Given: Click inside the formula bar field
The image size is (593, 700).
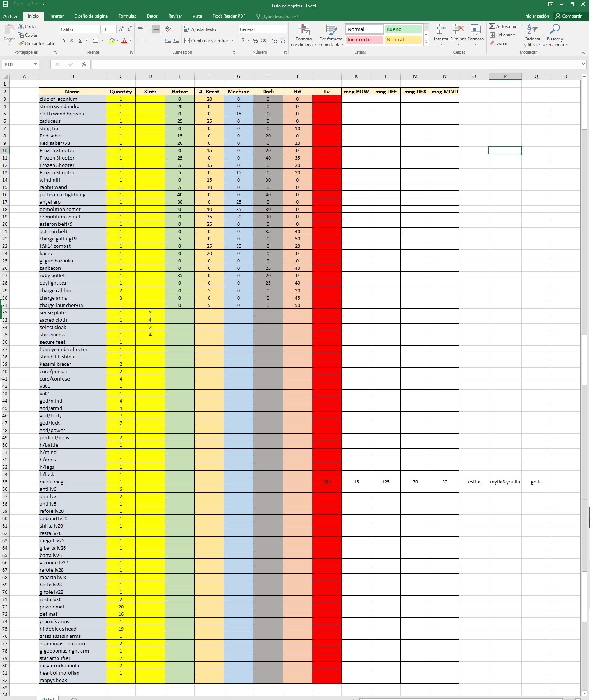Looking at the screenshot, I should (336, 64).
